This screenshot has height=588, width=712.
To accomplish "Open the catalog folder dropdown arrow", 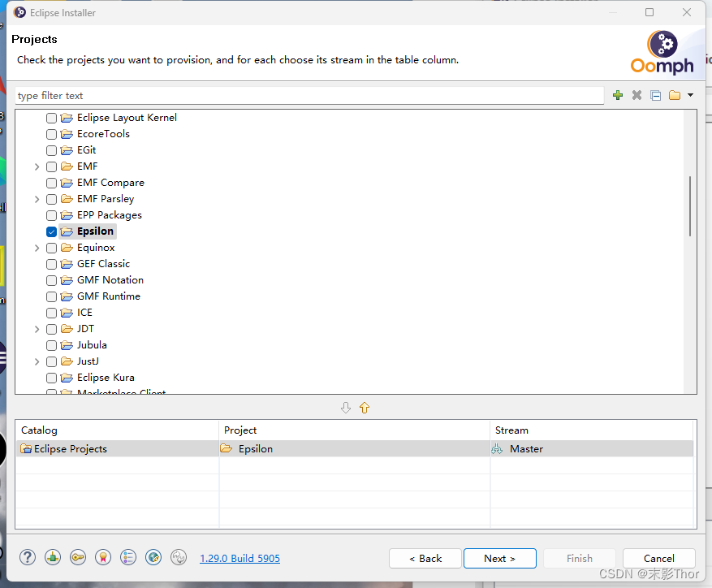I will pyautogui.click(x=690, y=95).
